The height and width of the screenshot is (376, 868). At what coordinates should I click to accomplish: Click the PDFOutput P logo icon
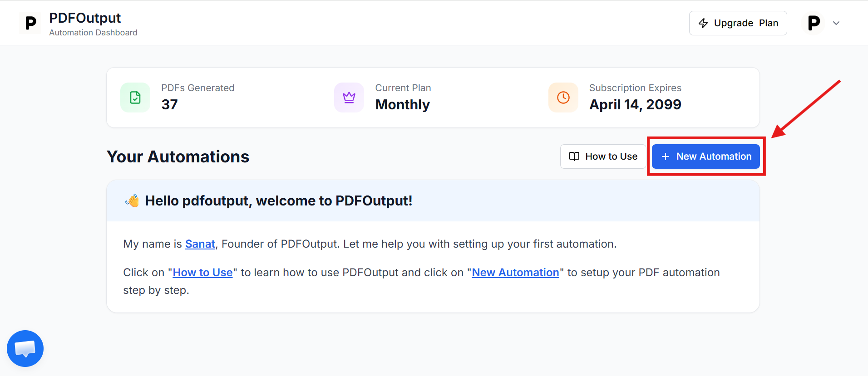pyautogui.click(x=30, y=23)
